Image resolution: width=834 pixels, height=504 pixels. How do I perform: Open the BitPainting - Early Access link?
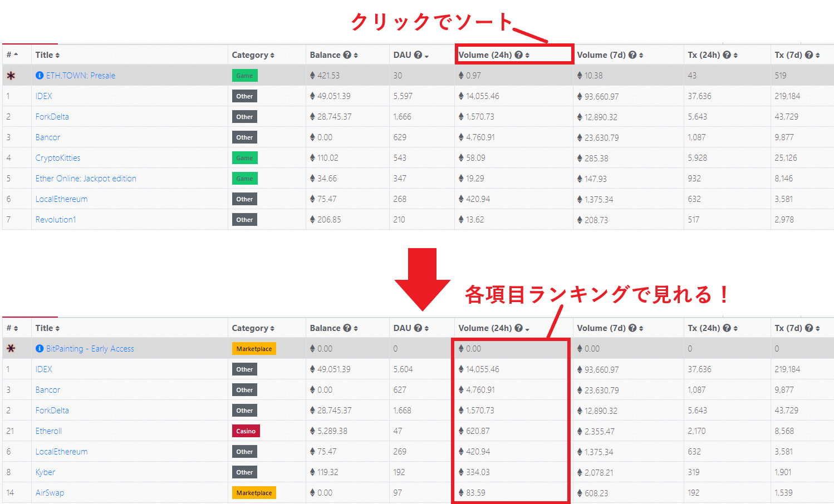[x=90, y=349]
